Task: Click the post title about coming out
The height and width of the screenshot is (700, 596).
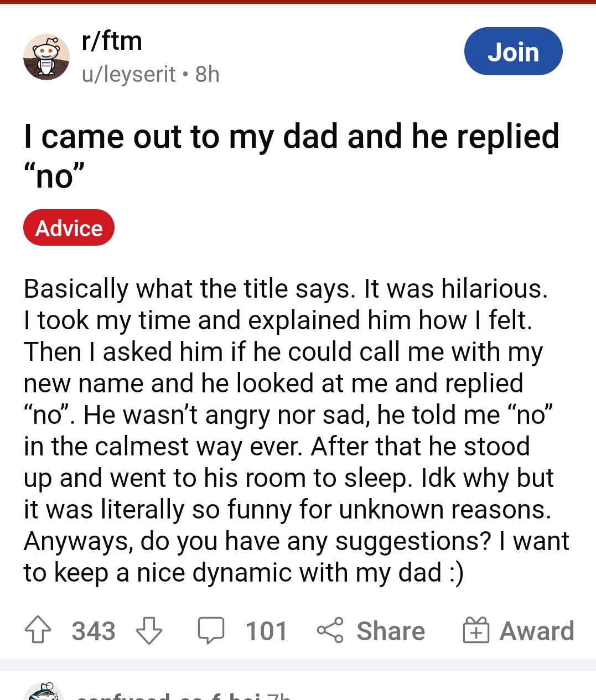Action: (x=292, y=156)
